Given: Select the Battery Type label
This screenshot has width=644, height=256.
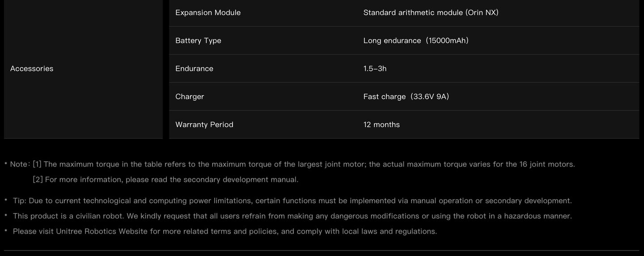Looking at the screenshot, I should [x=198, y=41].
